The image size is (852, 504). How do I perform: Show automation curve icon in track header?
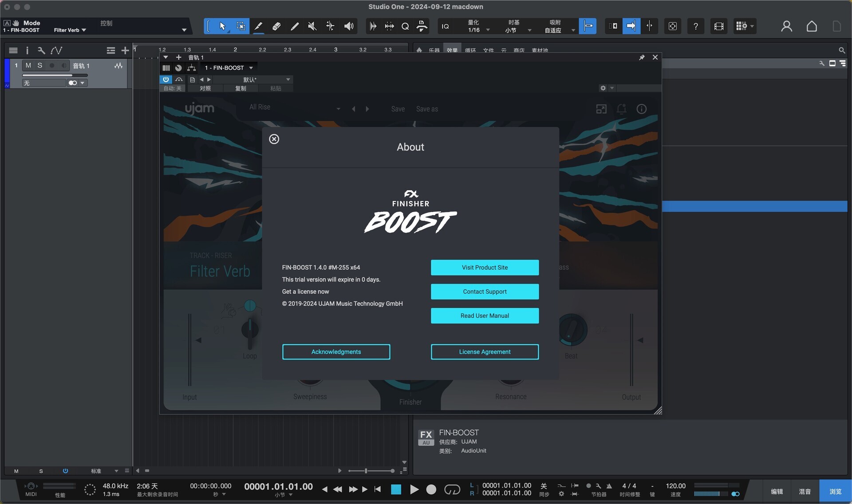point(56,51)
